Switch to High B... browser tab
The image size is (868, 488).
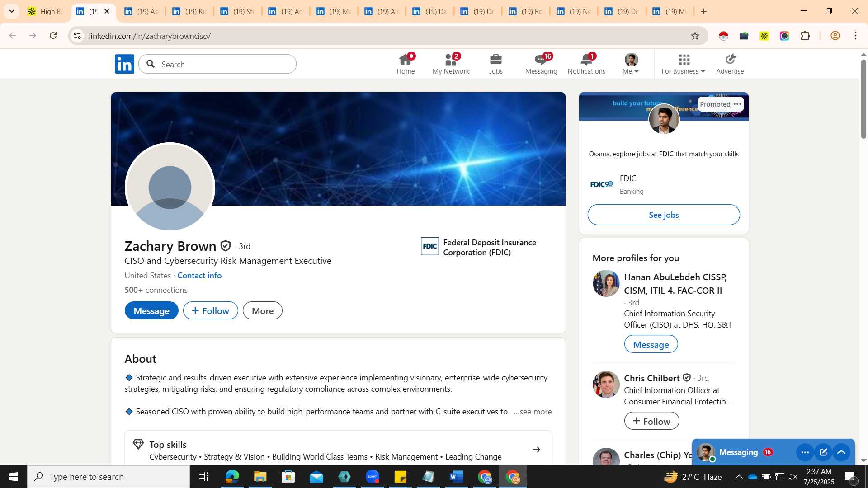click(x=45, y=11)
